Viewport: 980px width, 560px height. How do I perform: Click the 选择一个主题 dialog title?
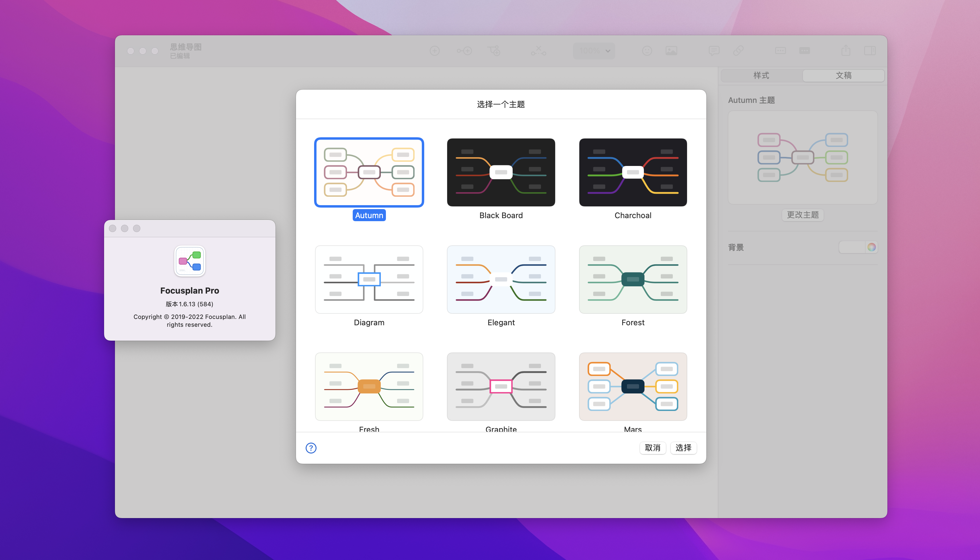pos(501,104)
